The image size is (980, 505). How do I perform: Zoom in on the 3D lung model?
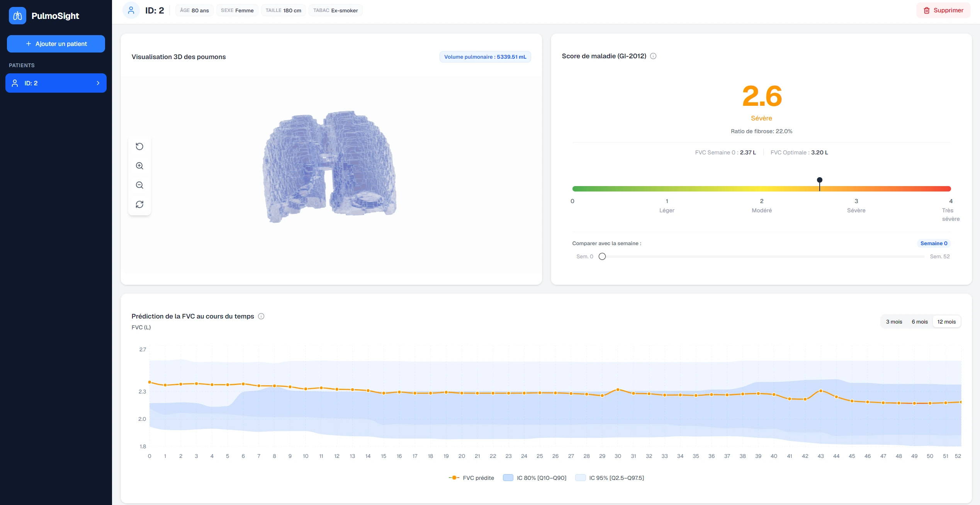[139, 166]
